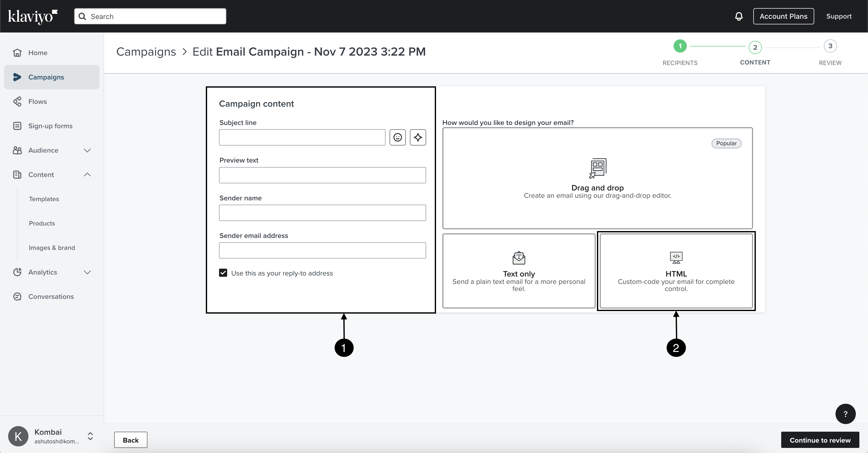Open Images & brand in sidebar

pos(52,248)
